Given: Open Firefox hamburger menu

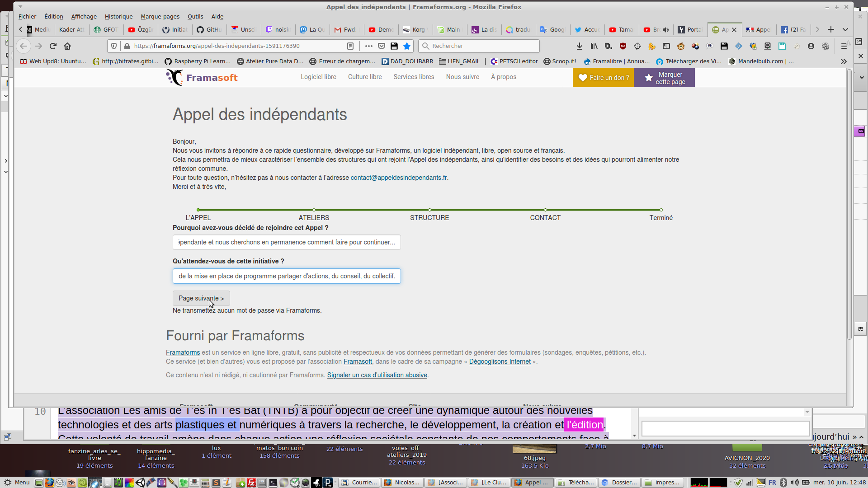Looking at the screenshot, I should coord(844,46).
